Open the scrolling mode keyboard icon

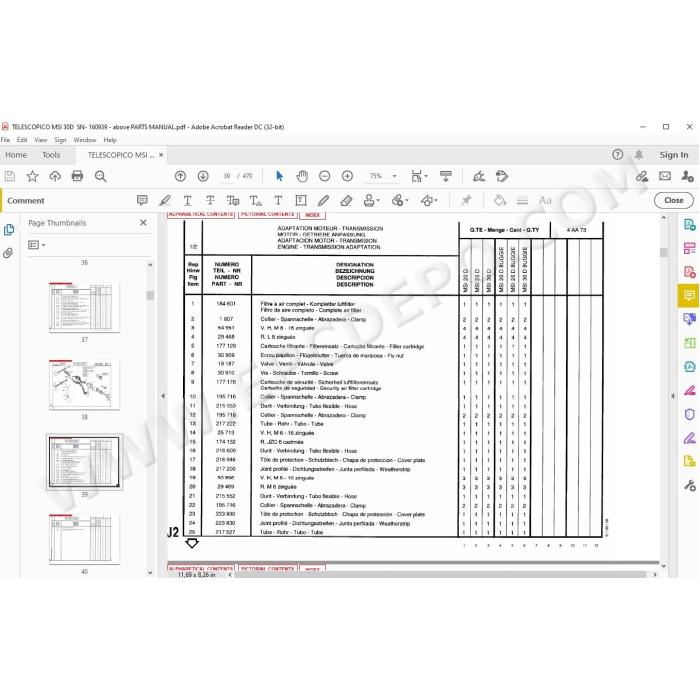point(446,176)
